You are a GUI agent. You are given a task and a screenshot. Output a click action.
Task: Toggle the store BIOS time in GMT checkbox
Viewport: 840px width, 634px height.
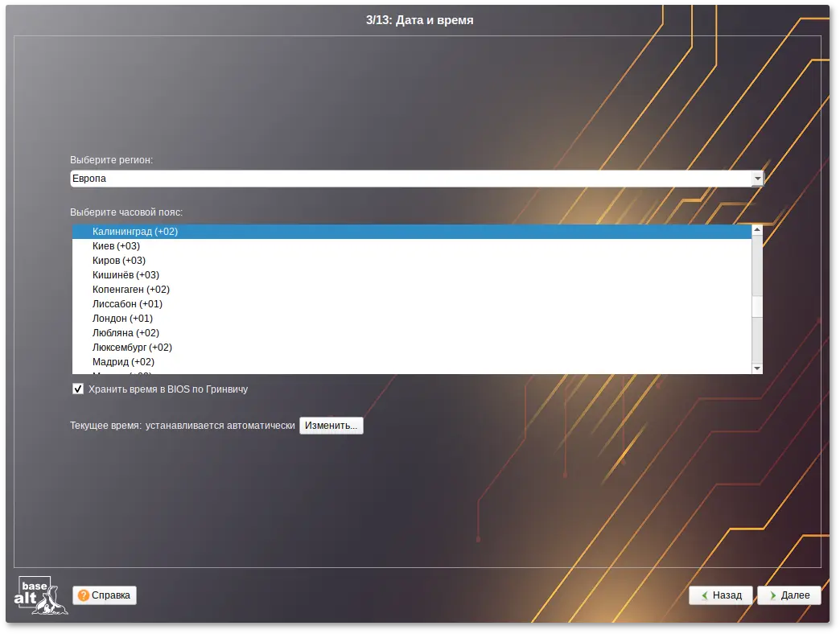tap(78, 389)
